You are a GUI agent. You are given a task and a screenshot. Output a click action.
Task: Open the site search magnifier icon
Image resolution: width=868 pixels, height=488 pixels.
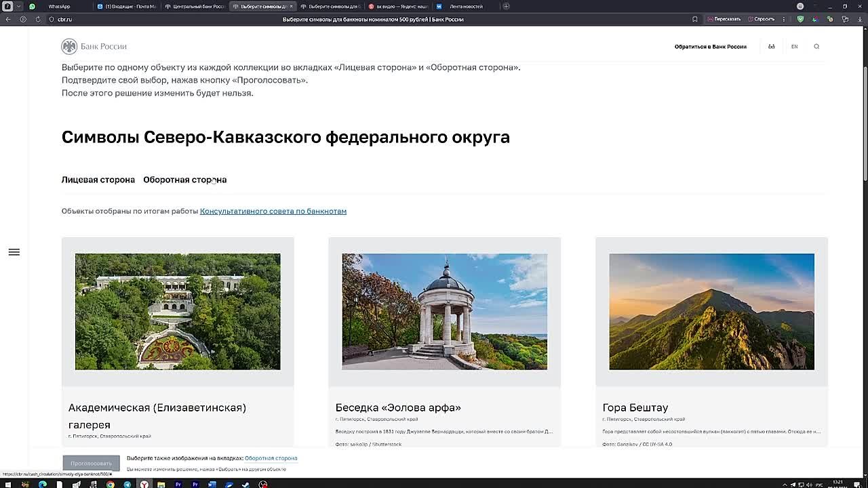point(816,47)
